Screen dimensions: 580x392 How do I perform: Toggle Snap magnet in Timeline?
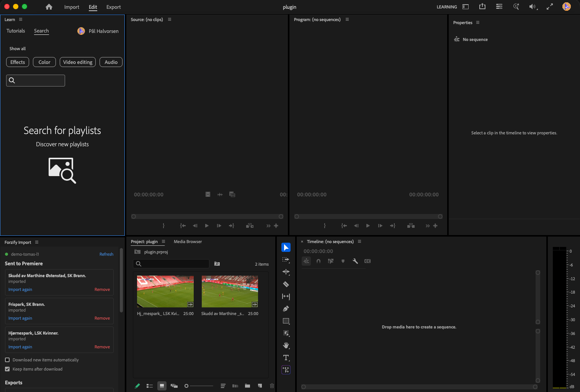pos(319,261)
